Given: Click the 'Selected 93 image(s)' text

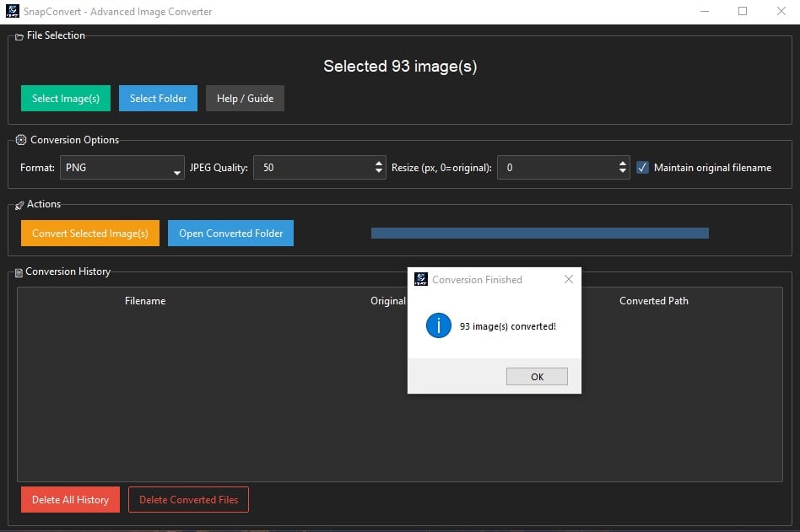Looking at the screenshot, I should click(400, 67).
